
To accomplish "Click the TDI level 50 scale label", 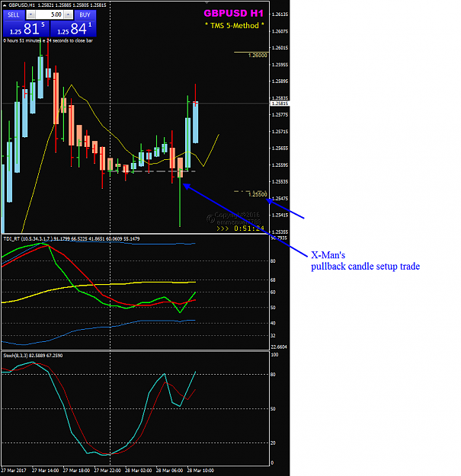I will pos(273,308).
